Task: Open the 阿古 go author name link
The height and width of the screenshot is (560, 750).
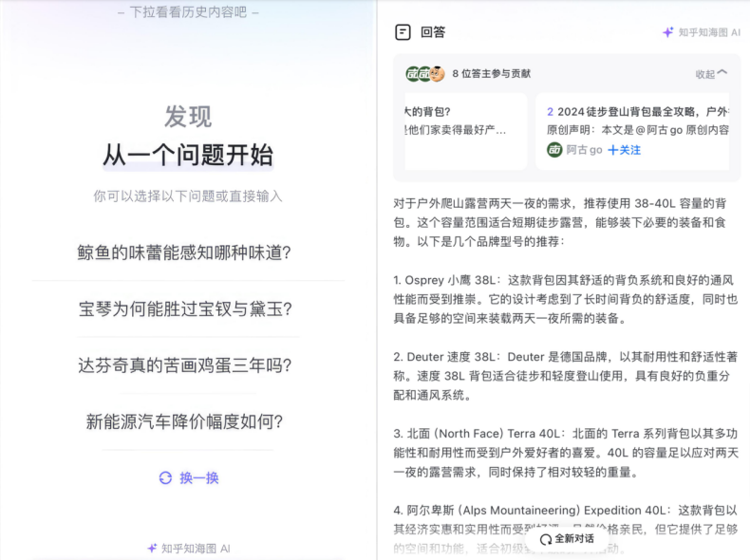Action: [x=584, y=150]
